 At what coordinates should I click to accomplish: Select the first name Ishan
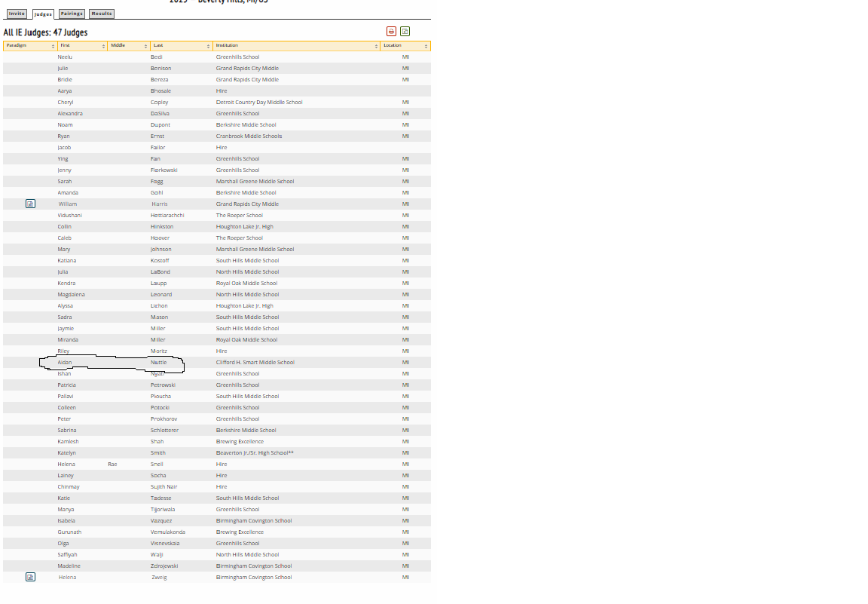pos(64,374)
